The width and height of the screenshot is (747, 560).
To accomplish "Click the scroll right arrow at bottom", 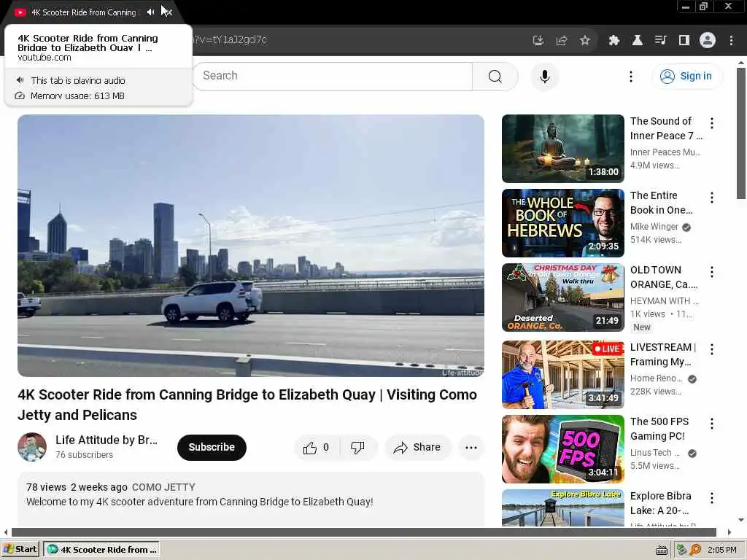I will pyautogui.click(x=729, y=532).
